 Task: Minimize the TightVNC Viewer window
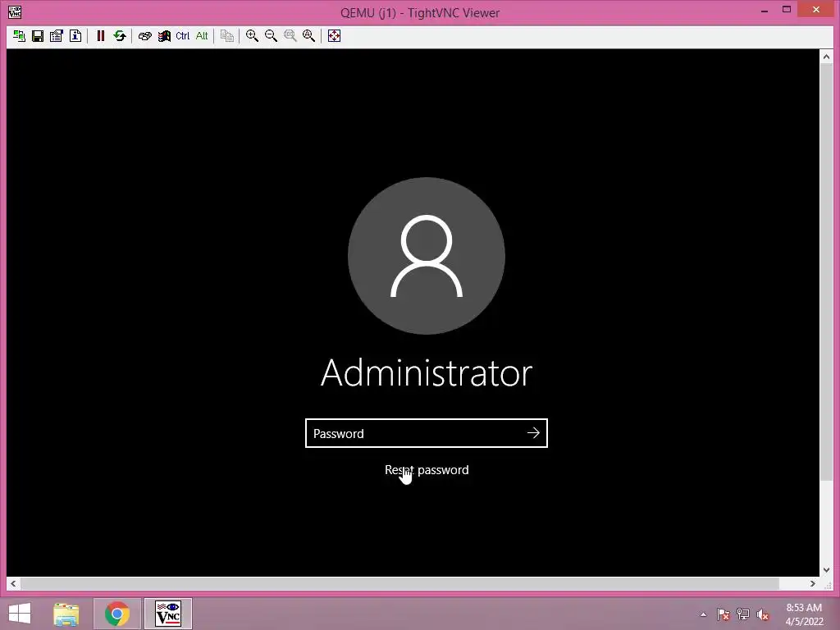pos(765,10)
